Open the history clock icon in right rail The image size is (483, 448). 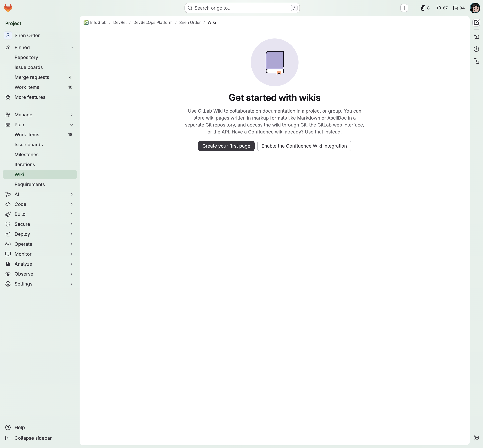point(476,49)
